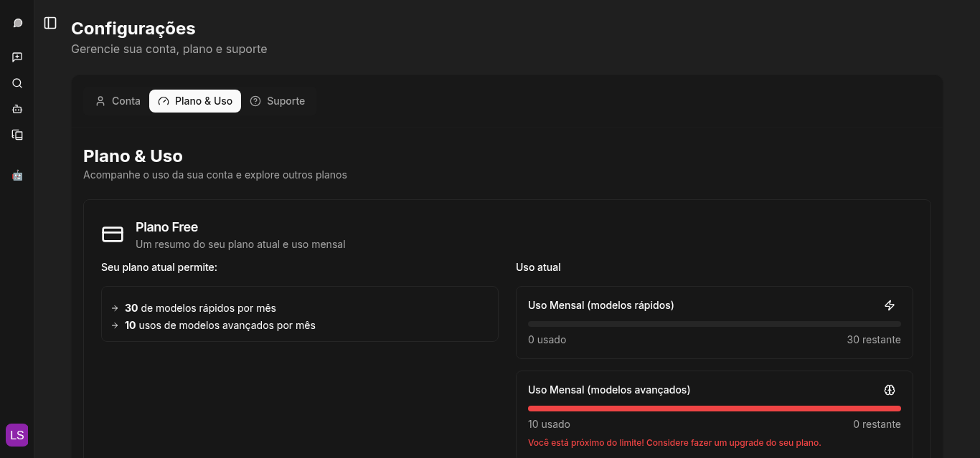
Task: Click the lightning bolt icon for fast models
Action: [890, 305]
